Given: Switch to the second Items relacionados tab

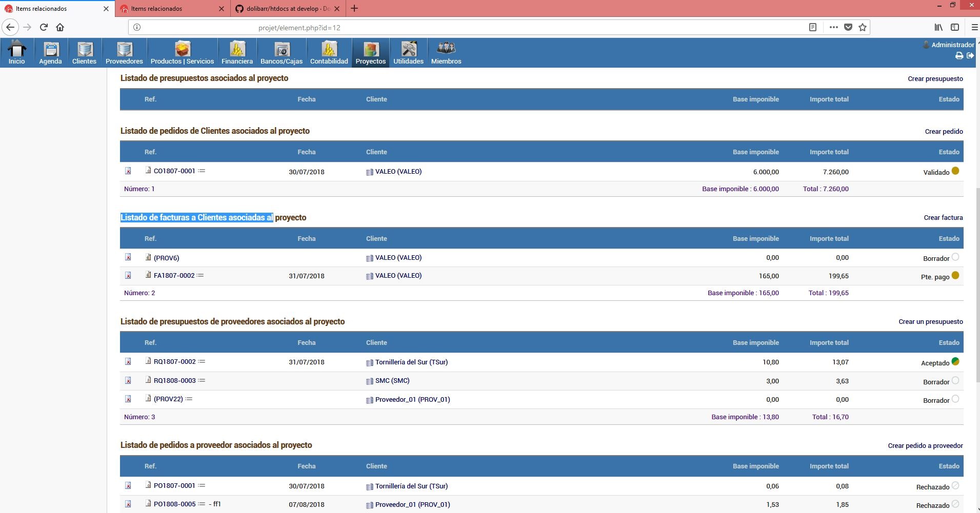Looking at the screenshot, I should click(169, 9).
